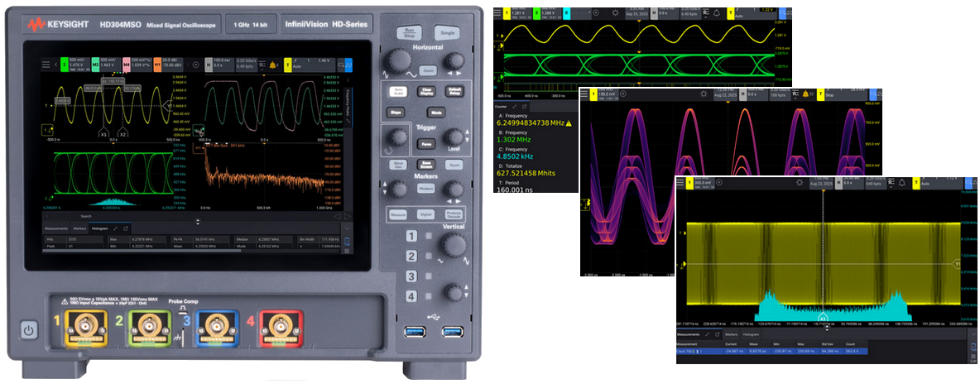Collapse the oscilloscope display's results panel with the down chevron
The height and width of the screenshot is (384, 980).
(x=347, y=228)
